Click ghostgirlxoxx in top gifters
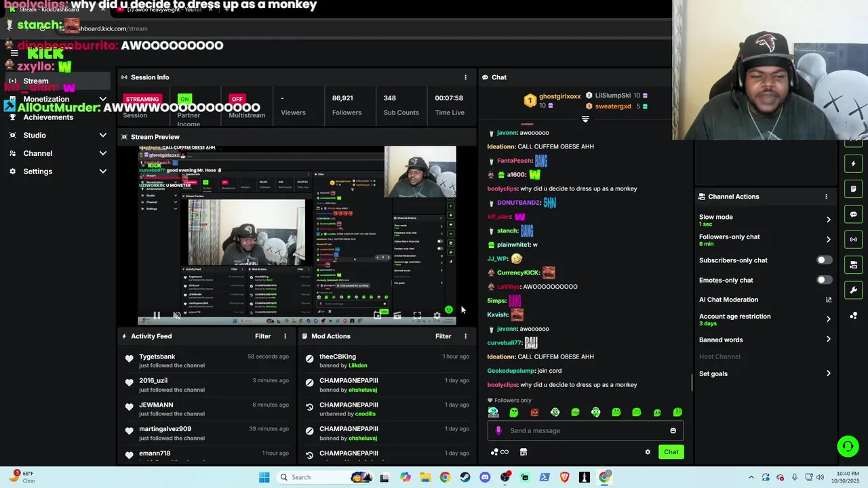The width and height of the screenshot is (868, 488). 560,96
